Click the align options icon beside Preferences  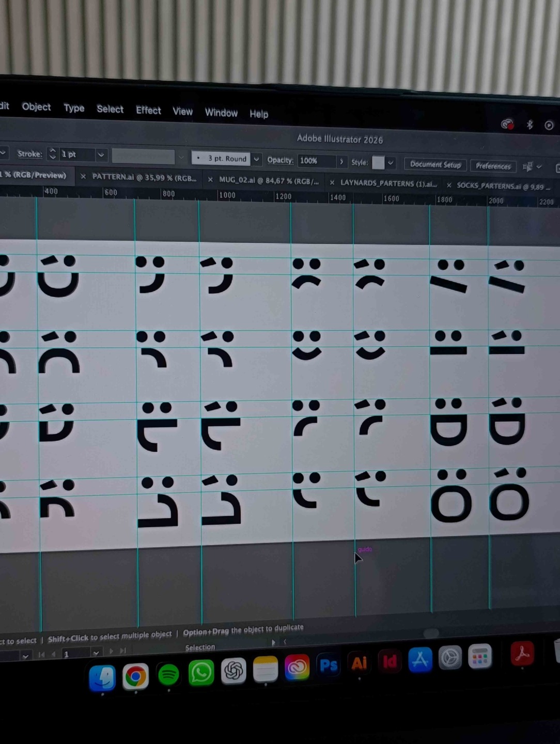[527, 166]
